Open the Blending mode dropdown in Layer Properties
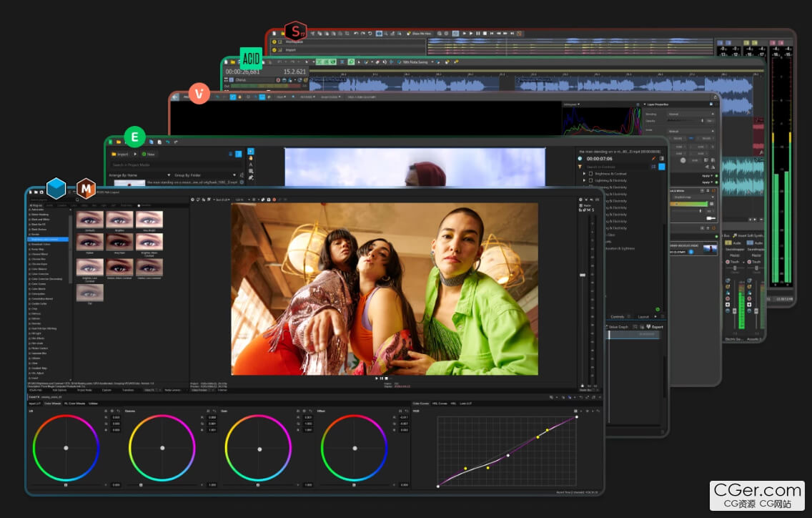 tap(690, 114)
